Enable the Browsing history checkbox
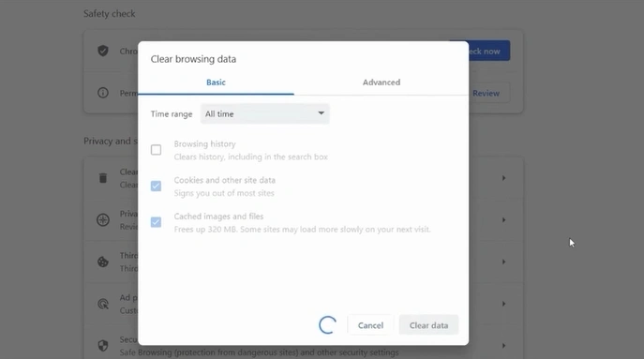The height and width of the screenshot is (359, 644). pos(156,150)
